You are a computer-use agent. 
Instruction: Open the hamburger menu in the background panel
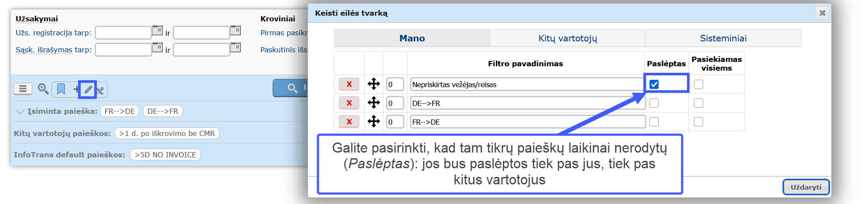click(x=23, y=89)
